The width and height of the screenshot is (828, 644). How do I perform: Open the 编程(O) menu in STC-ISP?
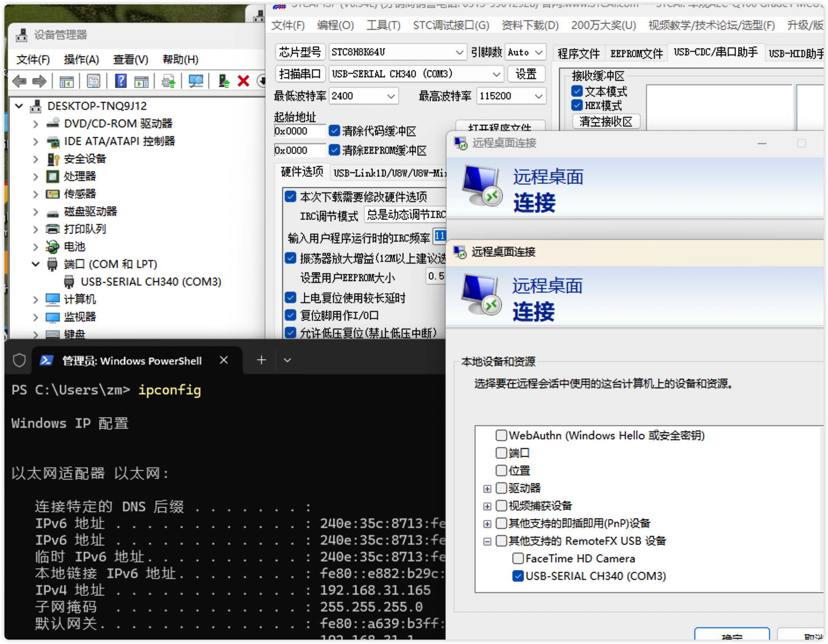click(335, 25)
